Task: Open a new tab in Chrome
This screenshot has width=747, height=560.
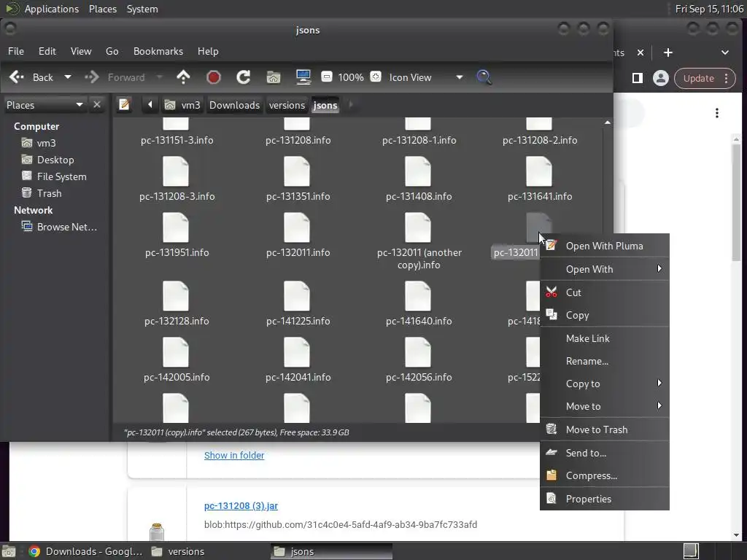Action: 668,52
